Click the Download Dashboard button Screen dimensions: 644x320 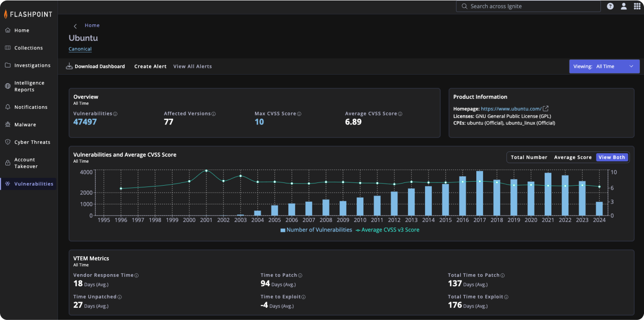(95, 67)
